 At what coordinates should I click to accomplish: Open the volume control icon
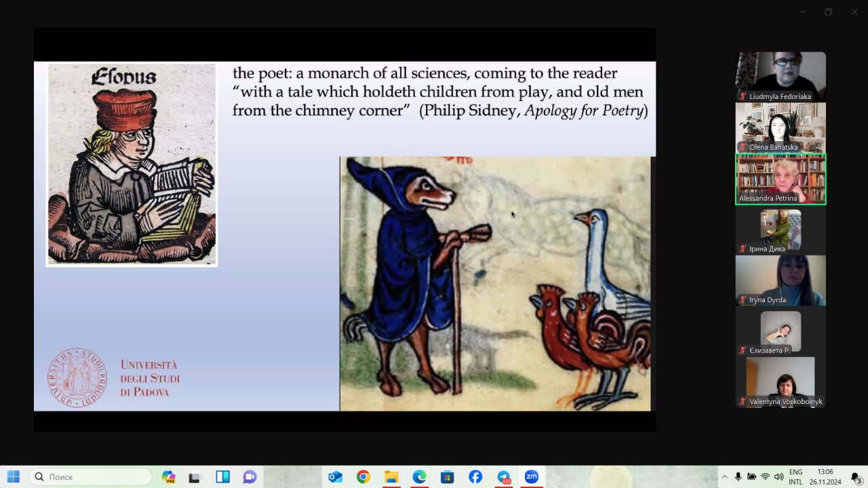pos(778,477)
